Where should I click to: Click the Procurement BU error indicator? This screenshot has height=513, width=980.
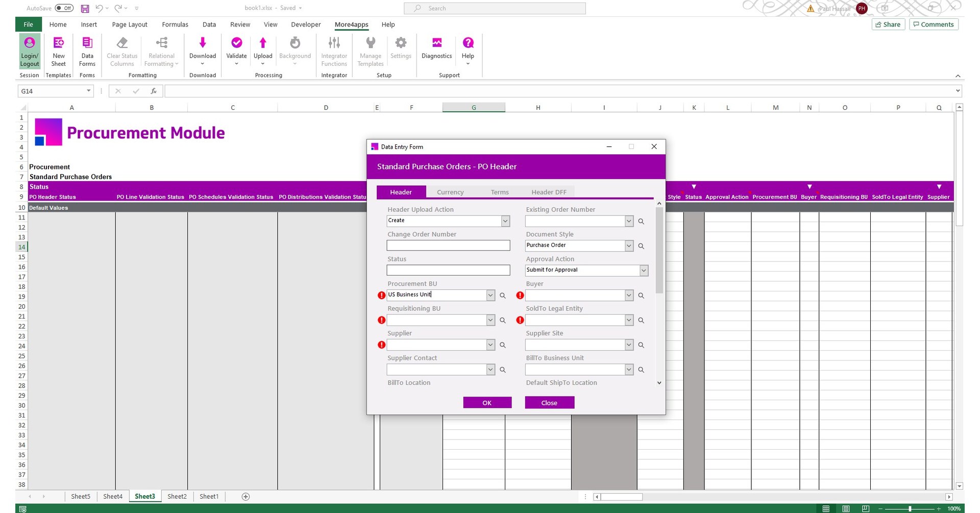point(381,295)
